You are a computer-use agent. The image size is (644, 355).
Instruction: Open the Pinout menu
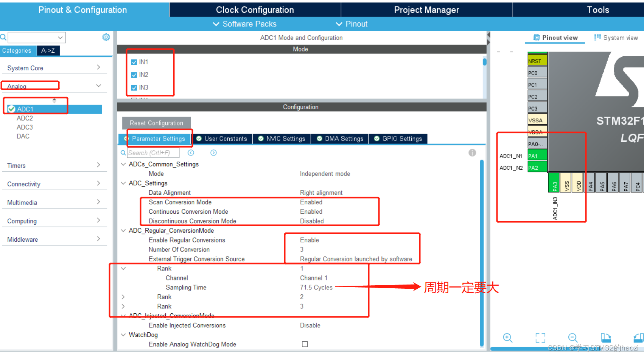click(x=352, y=24)
